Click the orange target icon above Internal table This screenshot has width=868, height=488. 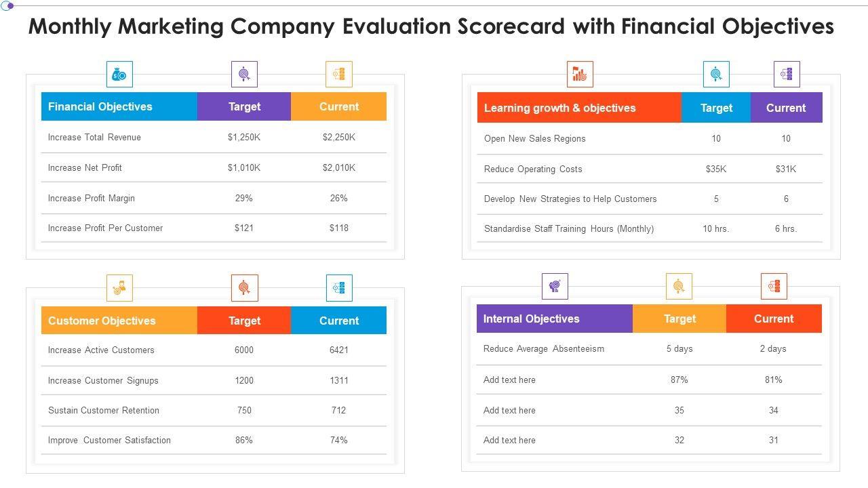[679, 287]
